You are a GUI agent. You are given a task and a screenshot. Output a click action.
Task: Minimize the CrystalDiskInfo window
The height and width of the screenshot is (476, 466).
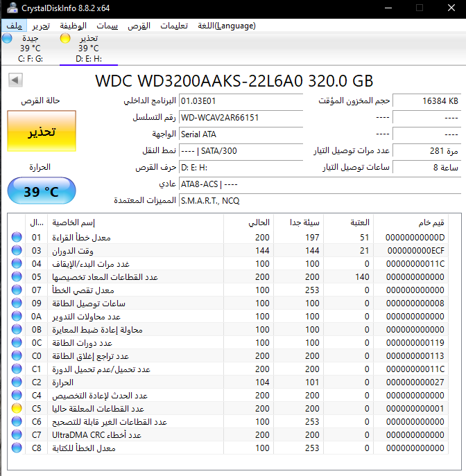[388, 8]
